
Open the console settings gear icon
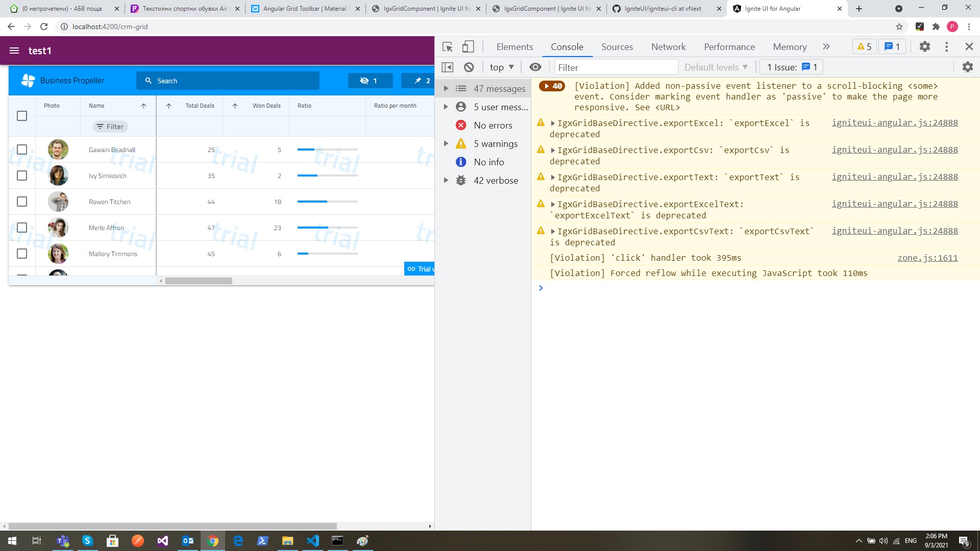pyautogui.click(x=967, y=67)
